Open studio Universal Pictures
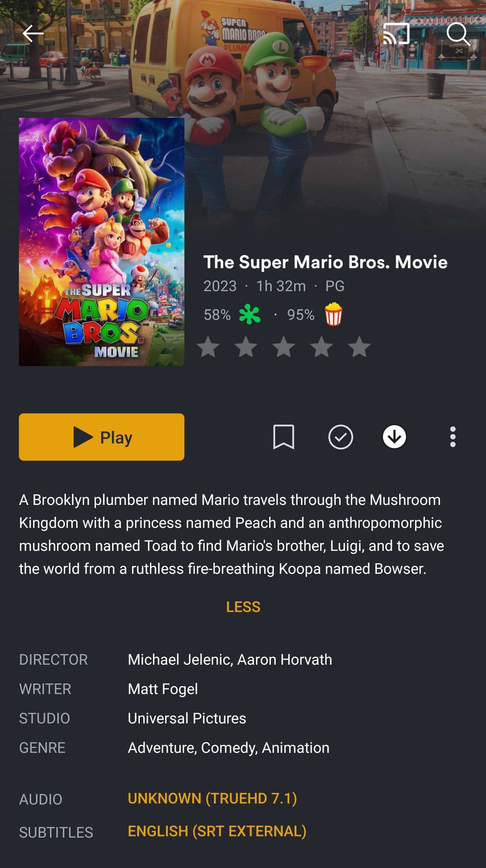 pos(187,718)
